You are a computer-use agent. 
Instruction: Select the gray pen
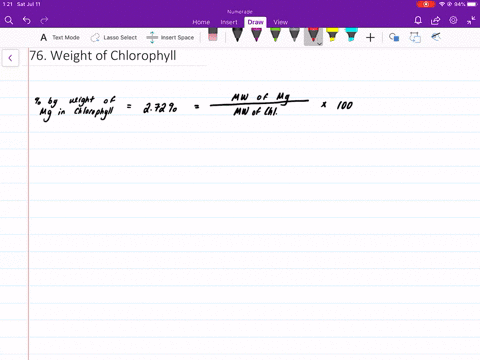[x=294, y=35]
